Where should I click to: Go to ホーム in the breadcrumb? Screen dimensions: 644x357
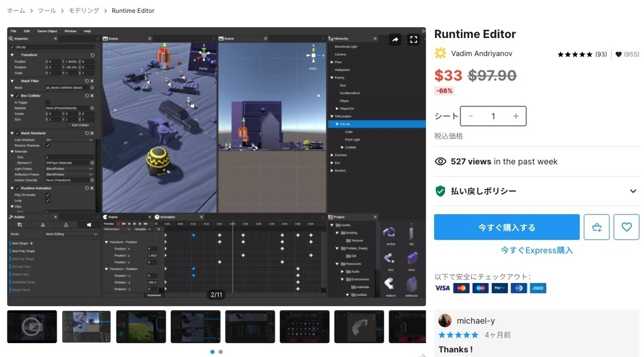point(16,11)
